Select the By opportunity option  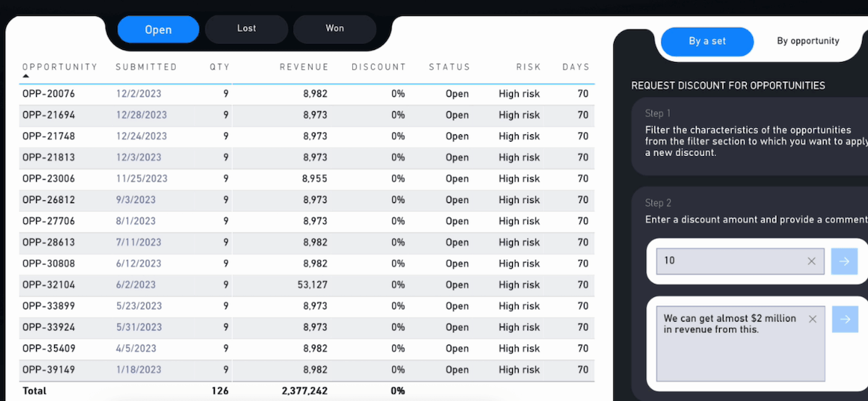(x=808, y=41)
